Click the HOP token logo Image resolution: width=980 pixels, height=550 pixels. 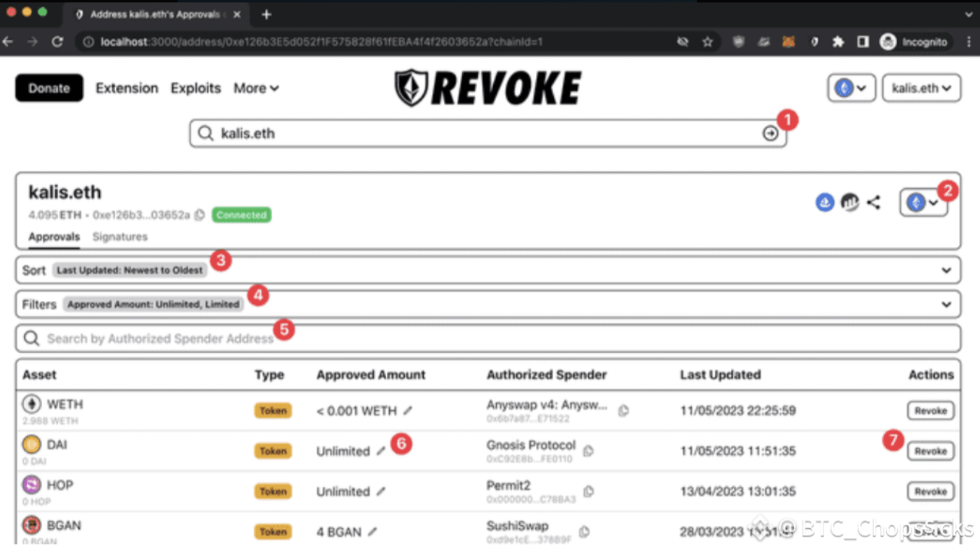[32, 485]
